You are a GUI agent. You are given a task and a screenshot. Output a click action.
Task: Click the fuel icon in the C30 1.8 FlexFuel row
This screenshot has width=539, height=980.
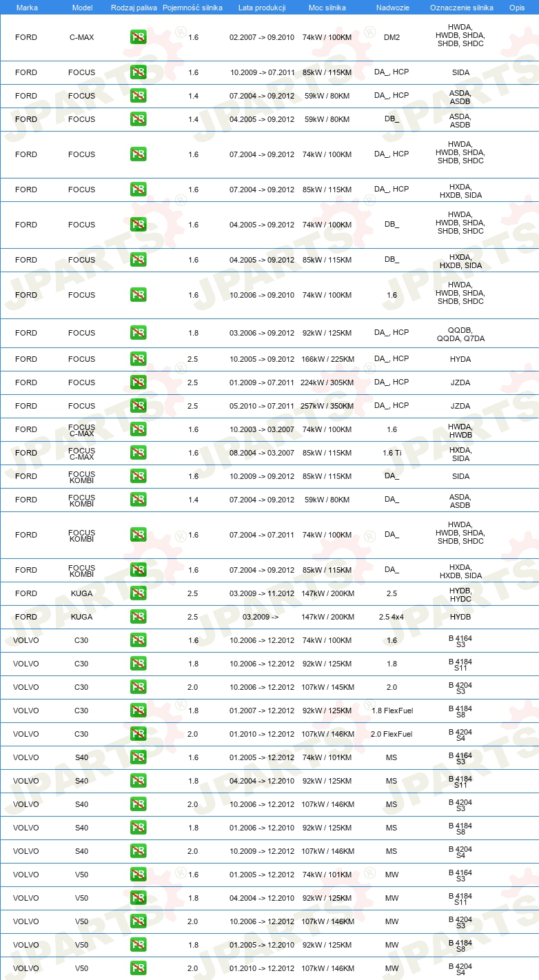138,711
